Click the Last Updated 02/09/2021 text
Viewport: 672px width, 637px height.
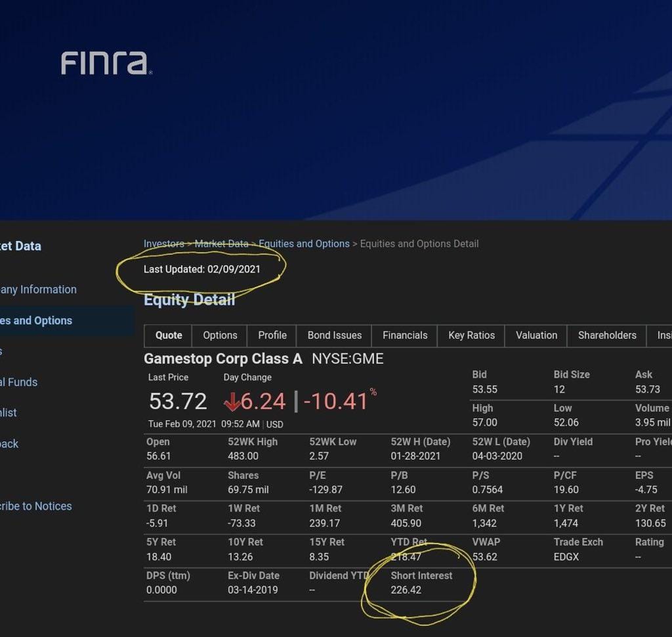click(202, 269)
